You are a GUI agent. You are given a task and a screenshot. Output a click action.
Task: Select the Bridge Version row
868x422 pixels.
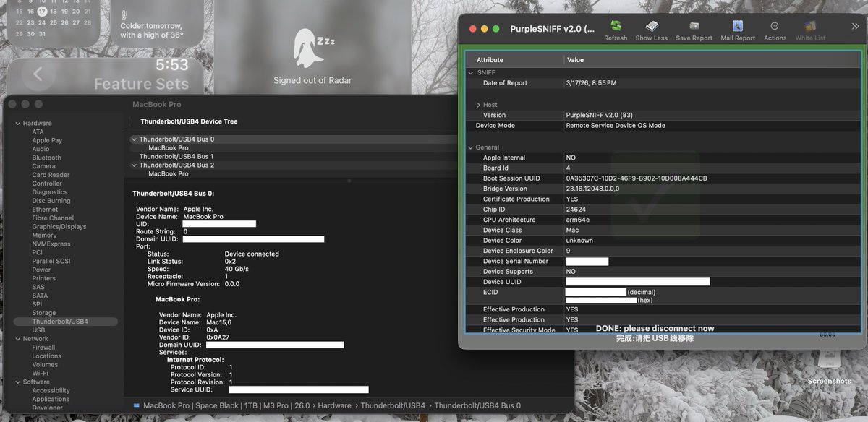point(663,189)
